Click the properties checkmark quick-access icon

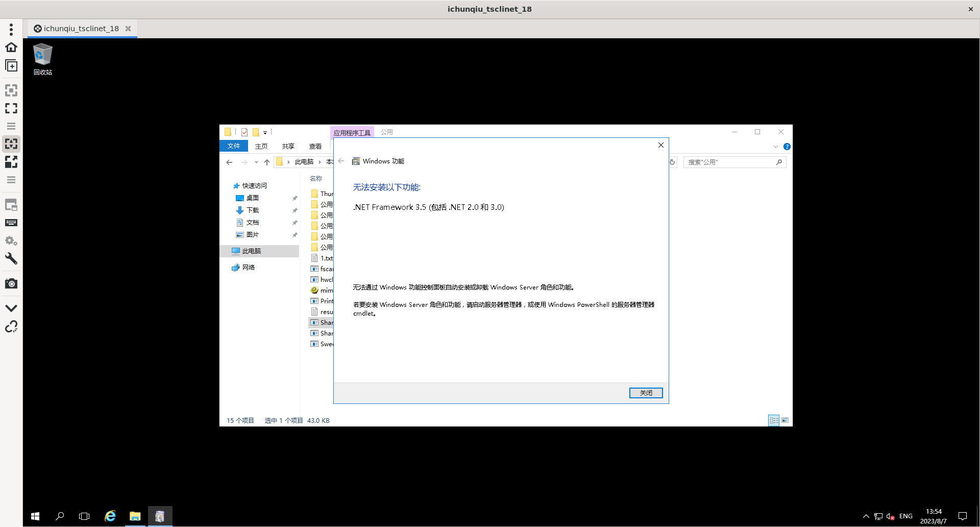point(244,132)
